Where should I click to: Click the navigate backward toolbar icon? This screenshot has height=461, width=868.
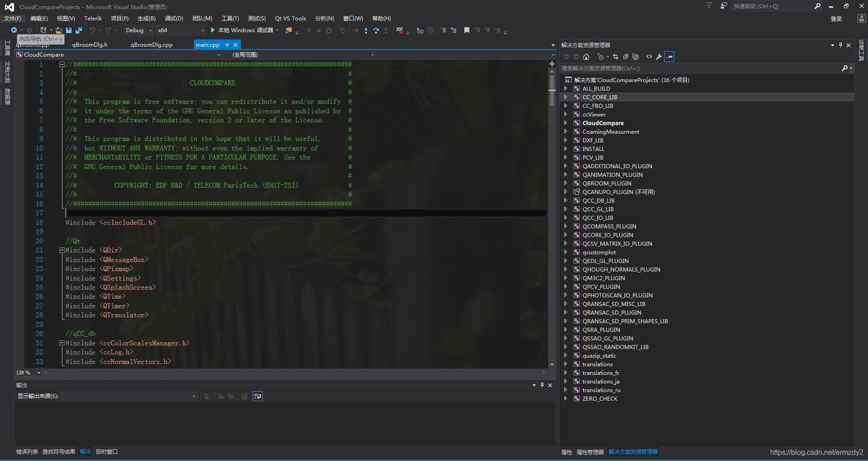pos(14,30)
